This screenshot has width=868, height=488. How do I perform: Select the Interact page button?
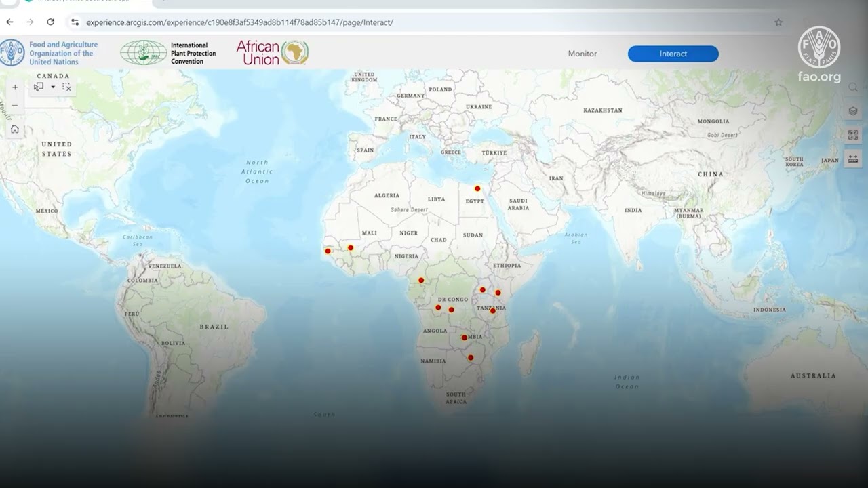pos(673,54)
